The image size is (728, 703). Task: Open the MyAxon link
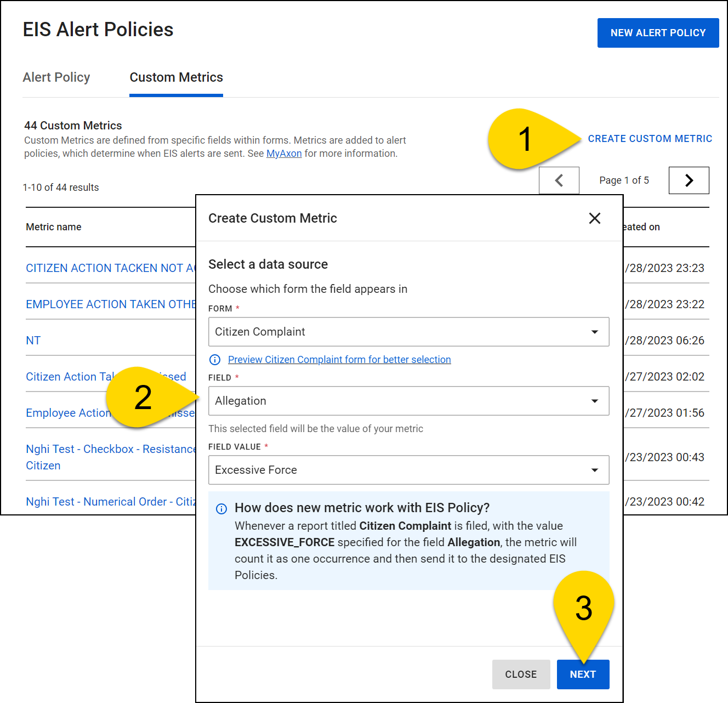284,154
